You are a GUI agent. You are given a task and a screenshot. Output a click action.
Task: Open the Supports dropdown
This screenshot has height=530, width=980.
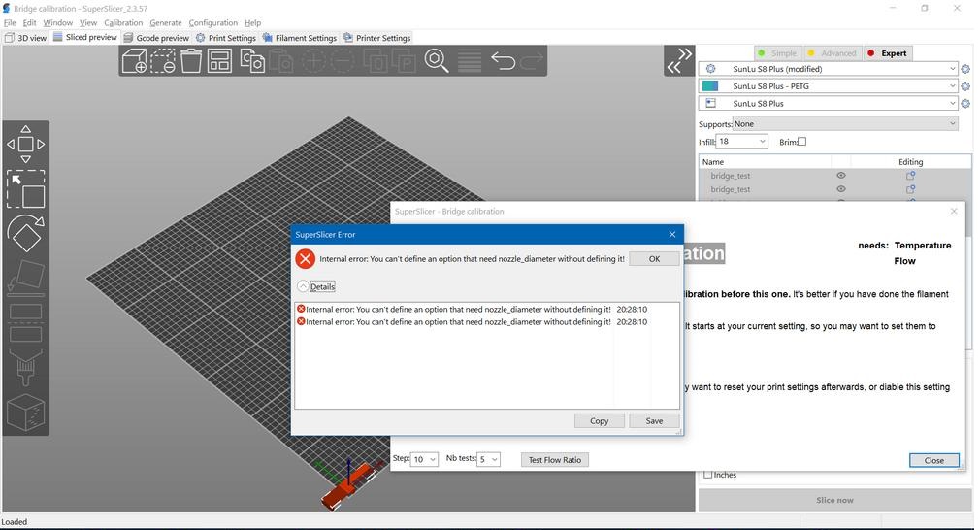[x=845, y=123]
